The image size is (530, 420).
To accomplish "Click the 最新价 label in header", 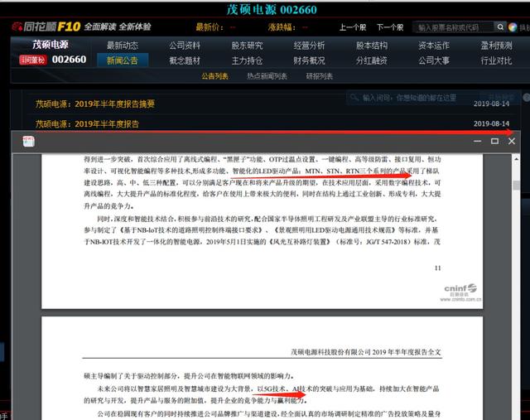I will point(210,27).
